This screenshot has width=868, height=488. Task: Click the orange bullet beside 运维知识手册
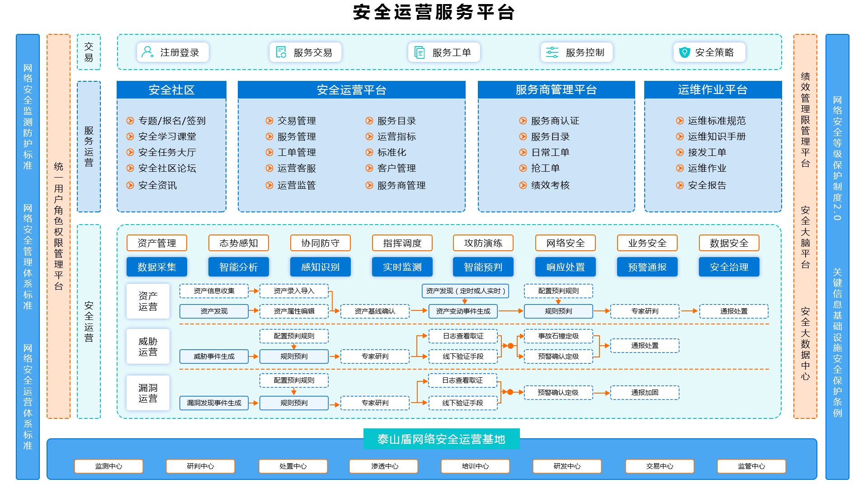tap(680, 136)
